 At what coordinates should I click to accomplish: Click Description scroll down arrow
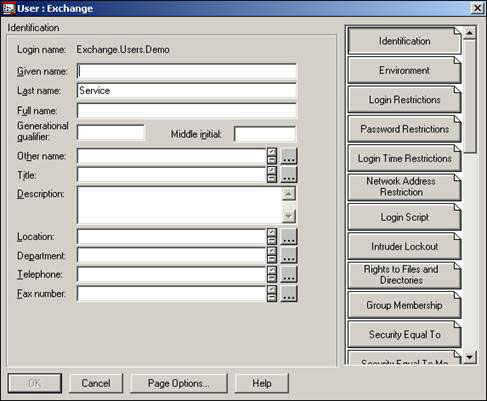coord(289,216)
